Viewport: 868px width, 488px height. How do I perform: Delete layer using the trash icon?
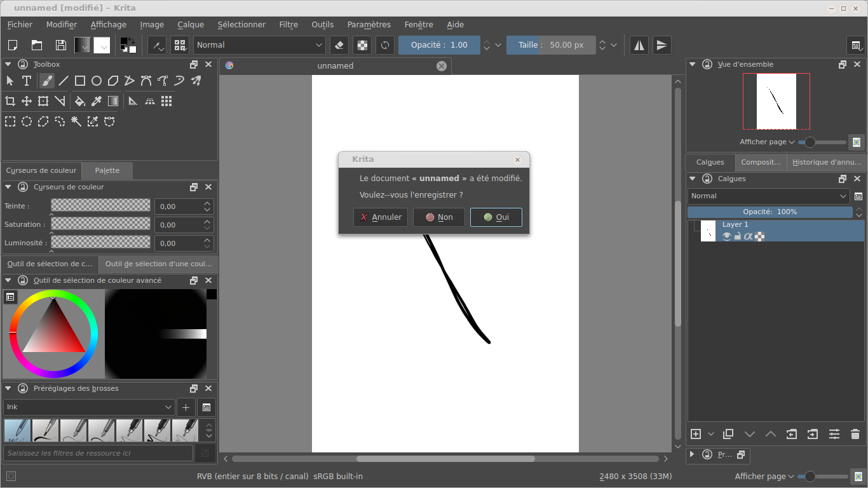pyautogui.click(x=855, y=434)
